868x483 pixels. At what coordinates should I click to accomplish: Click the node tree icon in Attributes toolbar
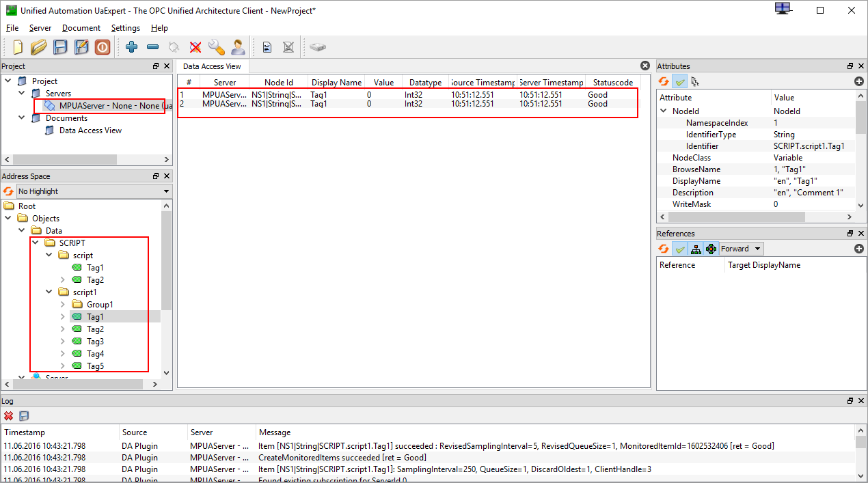click(x=695, y=81)
